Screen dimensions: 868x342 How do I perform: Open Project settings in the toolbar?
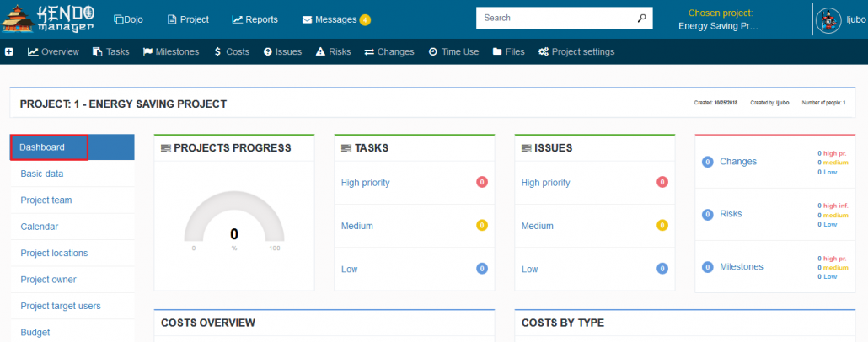click(576, 52)
